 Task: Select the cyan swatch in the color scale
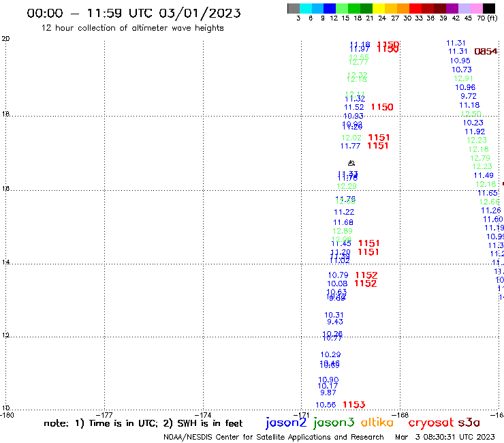(x=306, y=8)
